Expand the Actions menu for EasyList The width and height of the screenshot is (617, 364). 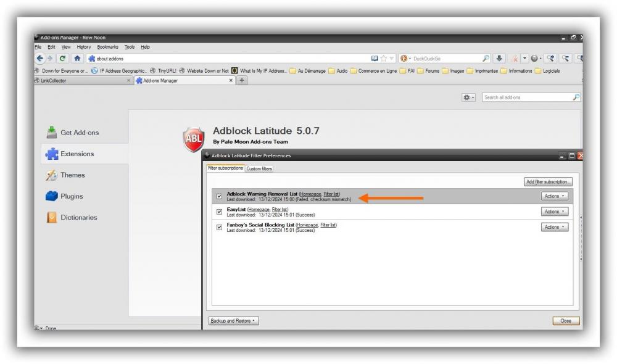click(x=554, y=212)
